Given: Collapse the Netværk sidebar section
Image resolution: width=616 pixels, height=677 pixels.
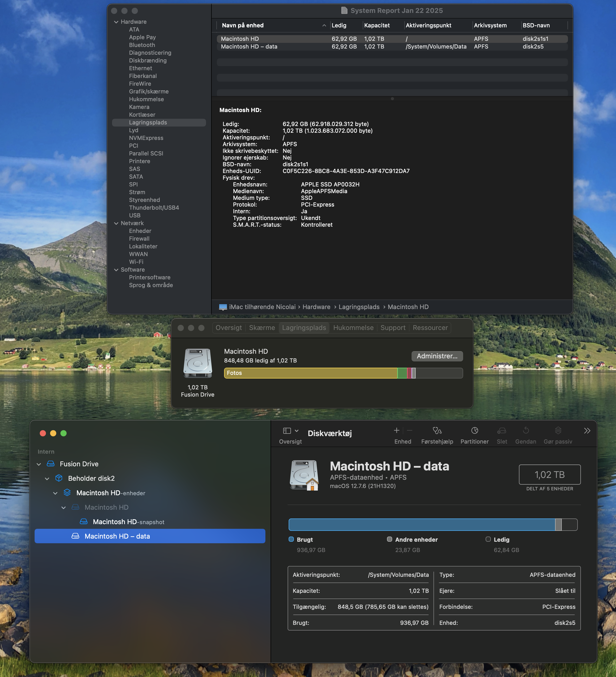Looking at the screenshot, I should (x=116, y=223).
